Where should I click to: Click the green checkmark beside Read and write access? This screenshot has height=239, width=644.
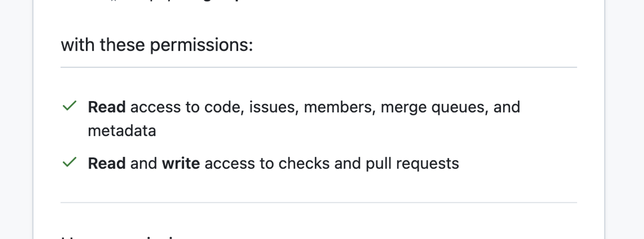pyautogui.click(x=70, y=162)
